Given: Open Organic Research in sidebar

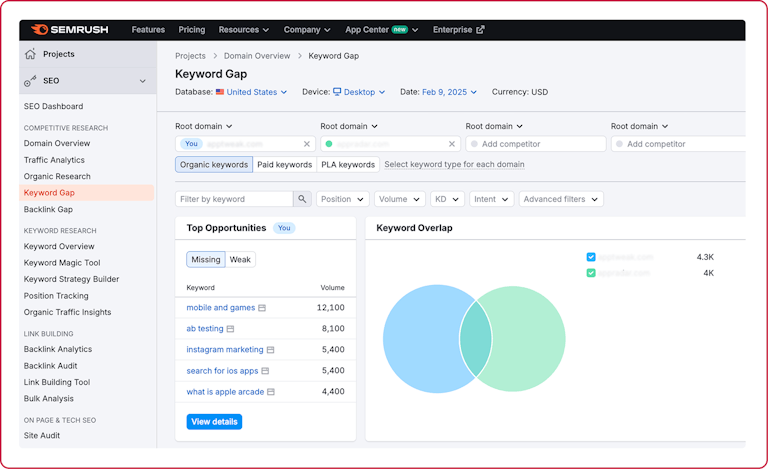Looking at the screenshot, I should (x=57, y=176).
